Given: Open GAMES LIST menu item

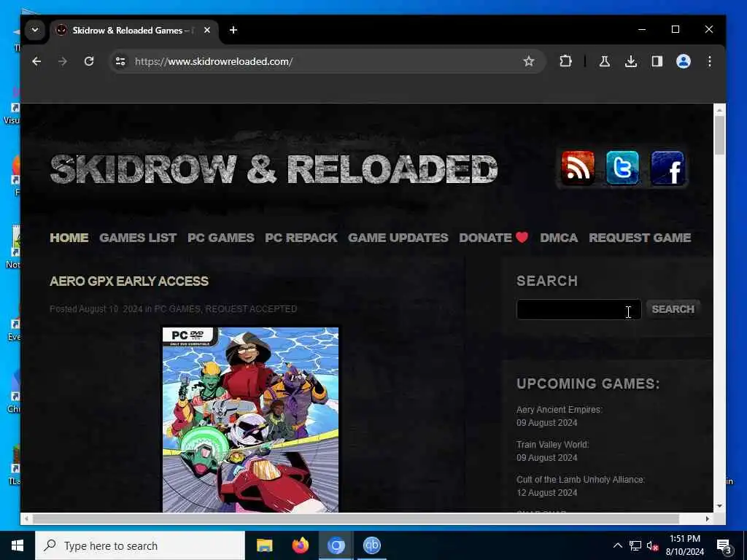Looking at the screenshot, I should [x=138, y=238].
